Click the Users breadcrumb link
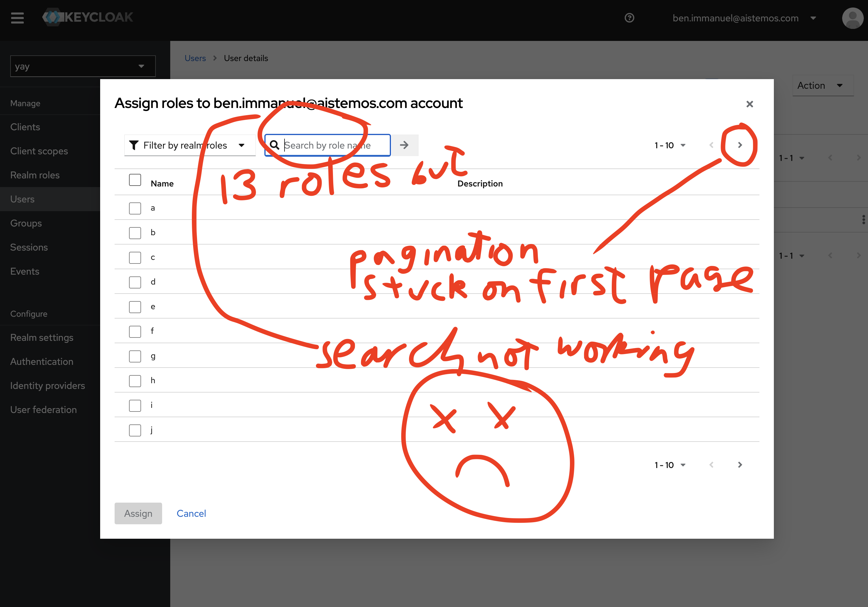 tap(195, 58)
